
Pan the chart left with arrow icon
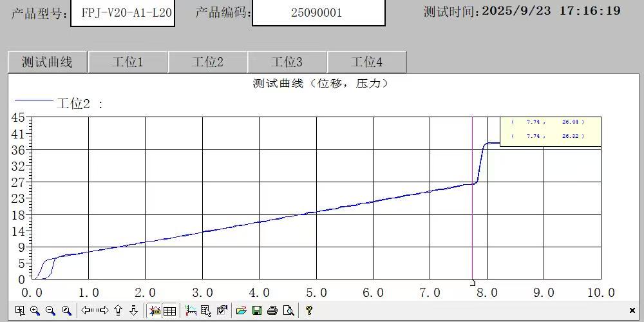coord(87,310)
